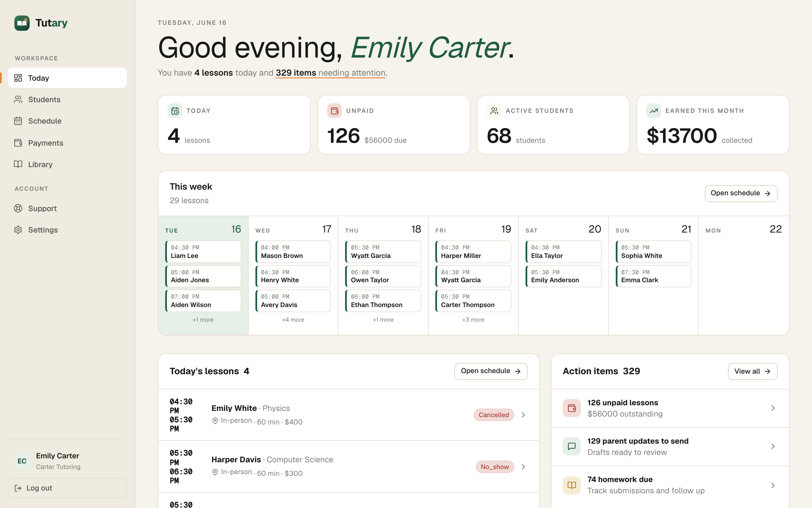
Task: Expand the Harper Davis lesson chevron
Action: (523, 467)
